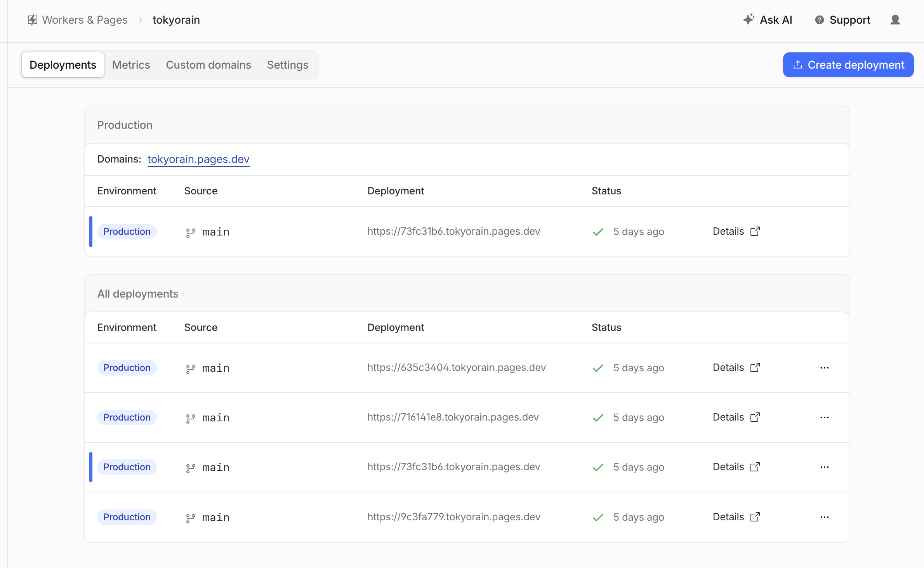The height and width of the screenshot is (568, 924).
Task: Click the branch icon in the 716141e8 row
Action: [x=190, y=418]
